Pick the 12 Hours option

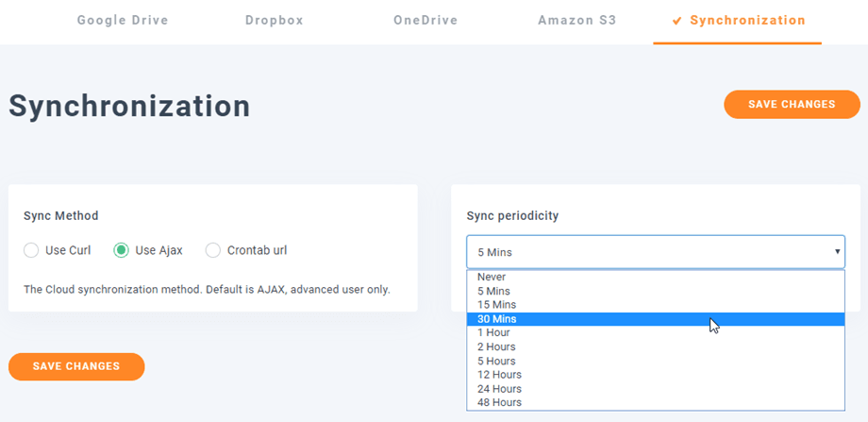click(499, 375)
